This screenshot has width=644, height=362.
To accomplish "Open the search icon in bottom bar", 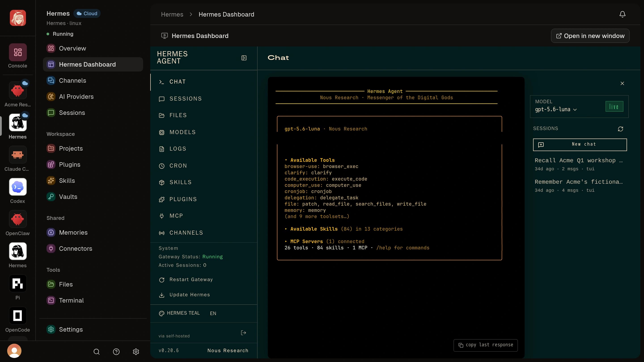I will [x=97, y=352].
